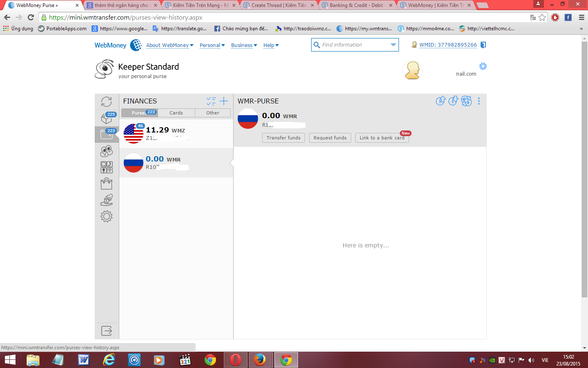Open the Chrome hamburger menu

581,17
